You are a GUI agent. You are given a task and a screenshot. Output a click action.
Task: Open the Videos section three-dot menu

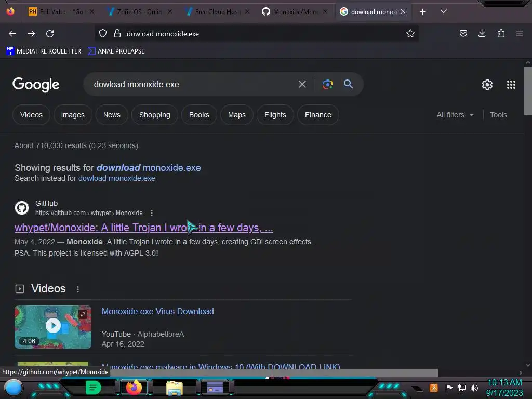click(x=78, y=289)
